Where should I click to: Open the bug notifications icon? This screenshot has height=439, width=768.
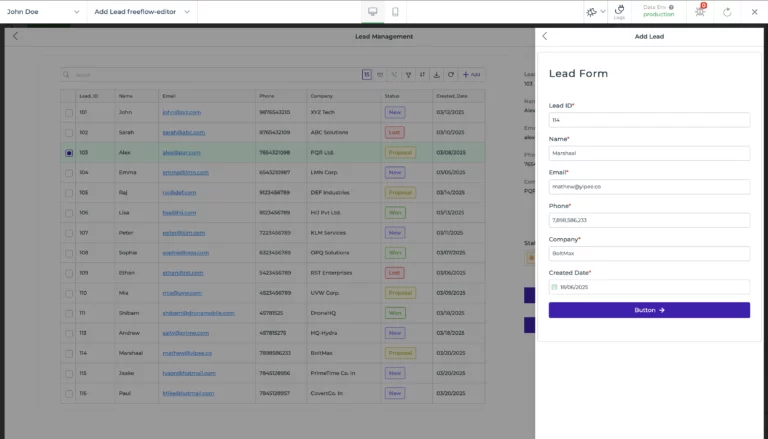point(700,12)
